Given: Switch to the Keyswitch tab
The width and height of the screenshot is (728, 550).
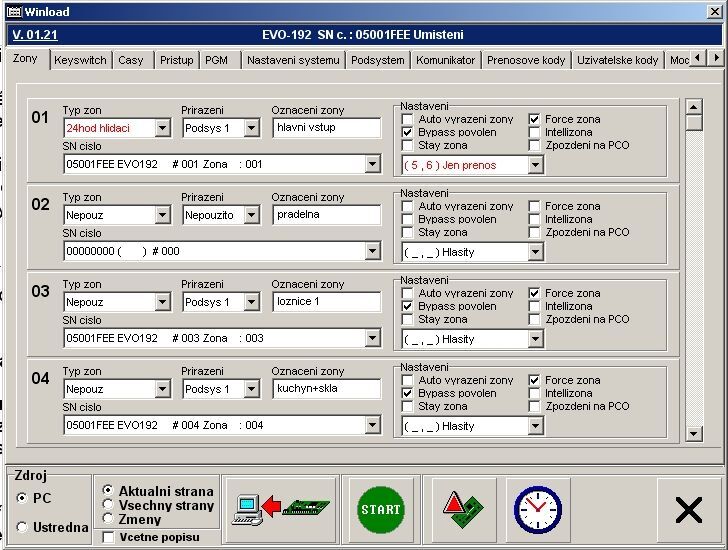Looking at the screenshot, I should click(80, 60).
